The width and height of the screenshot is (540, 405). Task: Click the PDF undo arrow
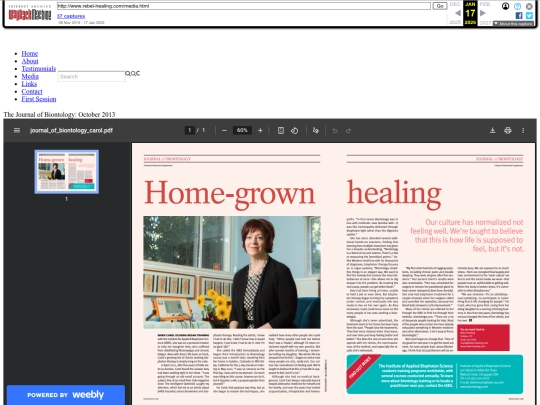tap(335, 131)
